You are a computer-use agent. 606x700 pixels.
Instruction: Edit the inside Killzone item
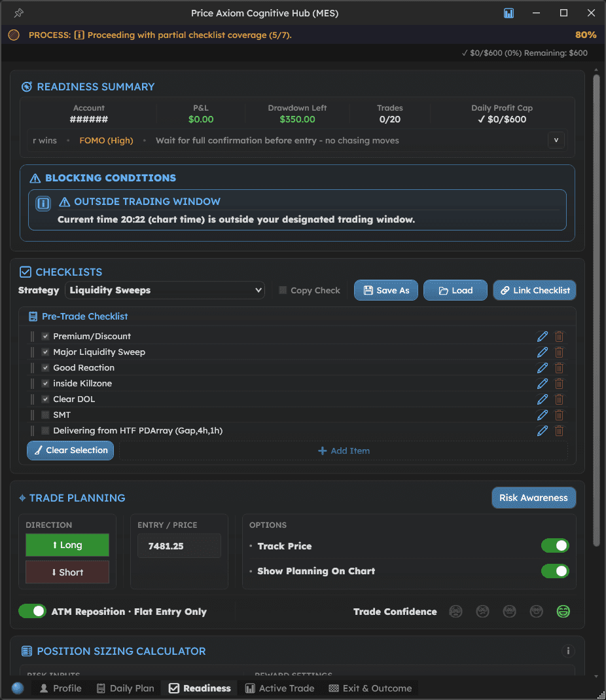(542, 384)
